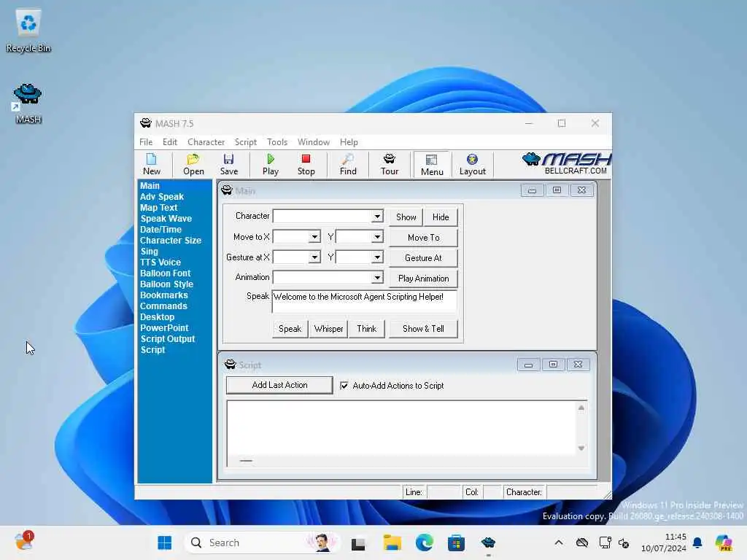Click Script scrollbar down arrow
Viewport: 747px width, 560px height.
point(581,448)
